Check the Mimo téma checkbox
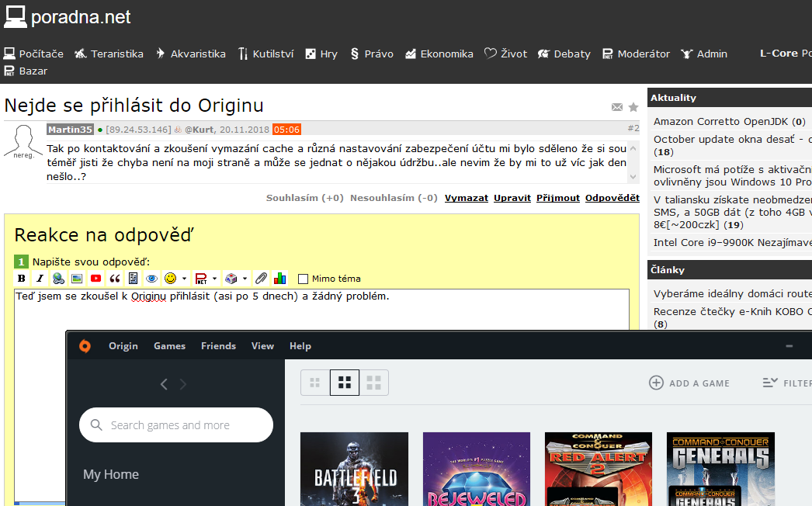This screenshot has width=812, height=506. [x=303, y=279]
